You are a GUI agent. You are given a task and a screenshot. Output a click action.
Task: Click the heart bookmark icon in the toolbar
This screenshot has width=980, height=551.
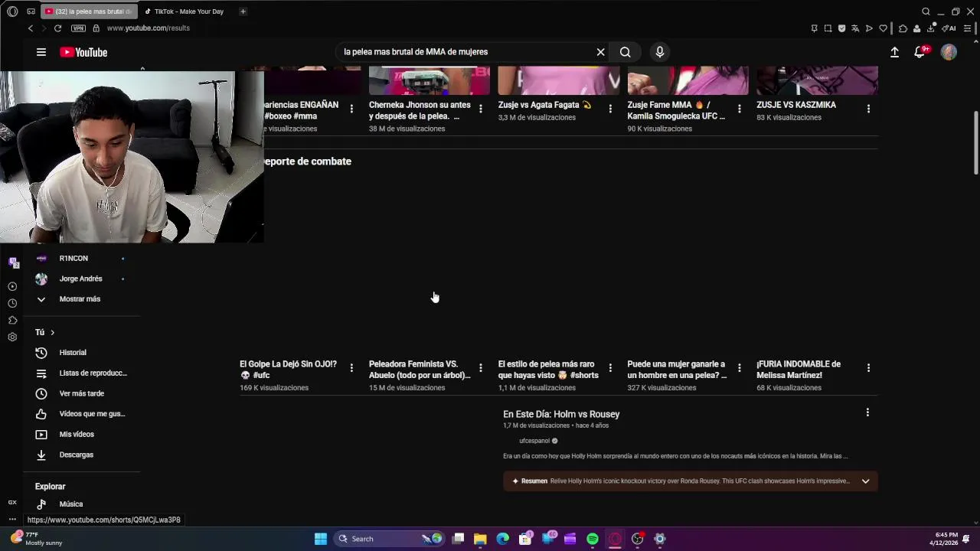[x=883, y=28]
